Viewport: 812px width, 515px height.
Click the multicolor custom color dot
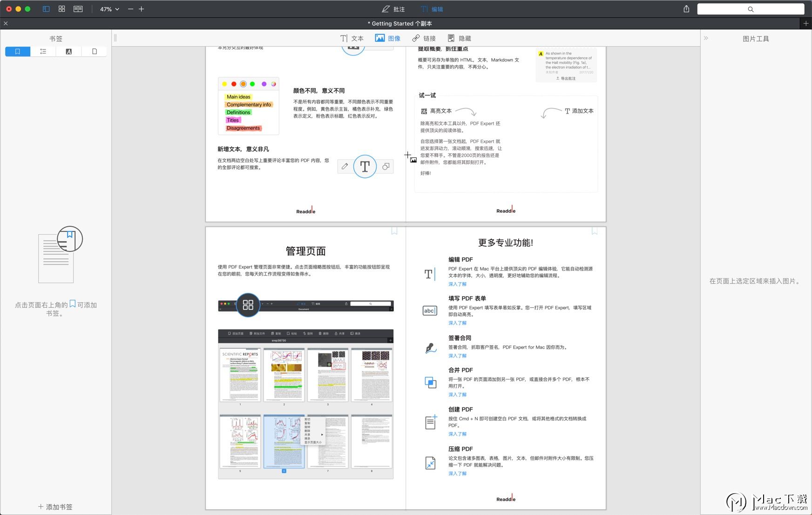tap(273, 84)
